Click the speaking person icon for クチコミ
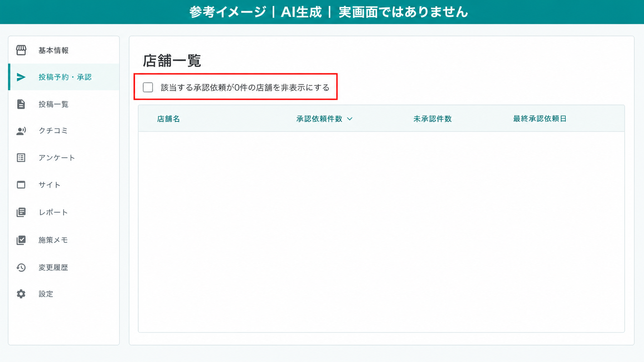644x362 pixels. click(x=21, y=131)
